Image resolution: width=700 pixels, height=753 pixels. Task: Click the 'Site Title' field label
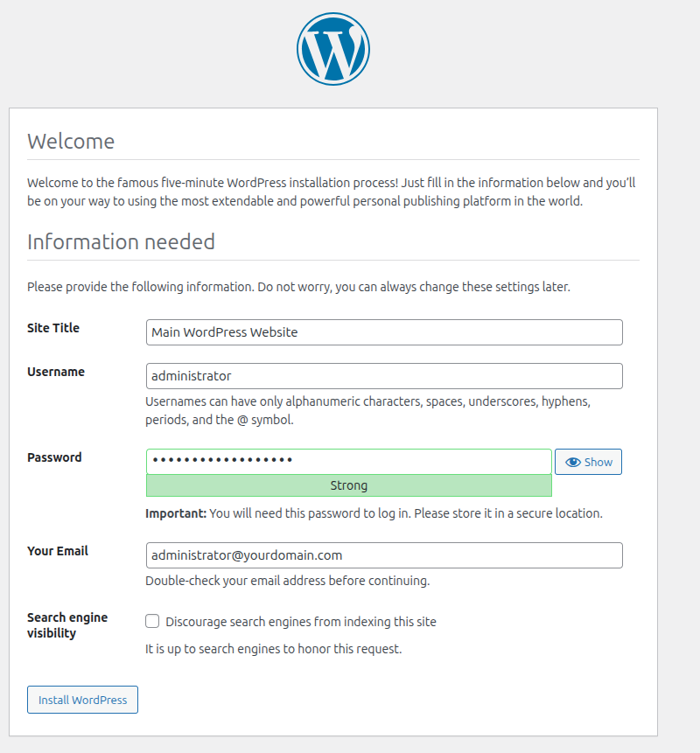[53, 328]
